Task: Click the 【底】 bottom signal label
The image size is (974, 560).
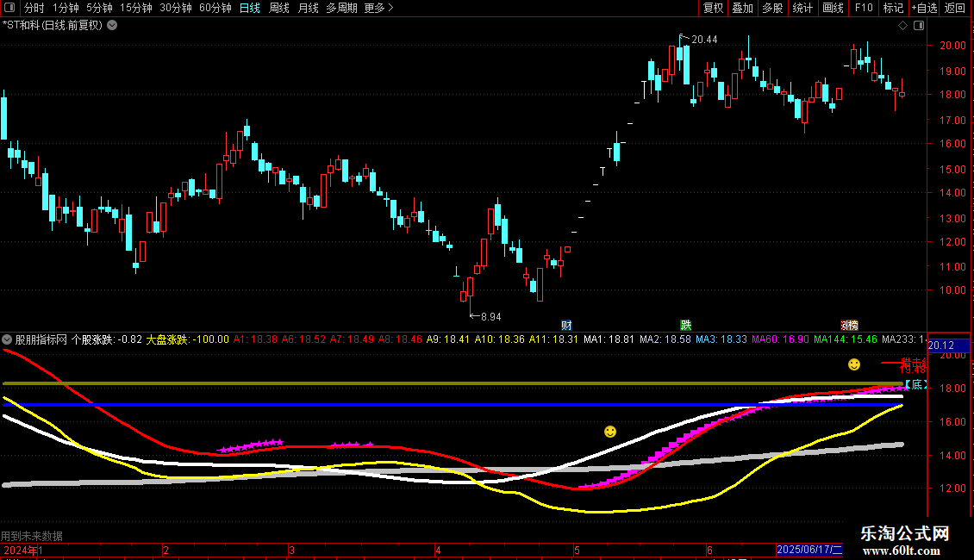Action: point(915,385)
